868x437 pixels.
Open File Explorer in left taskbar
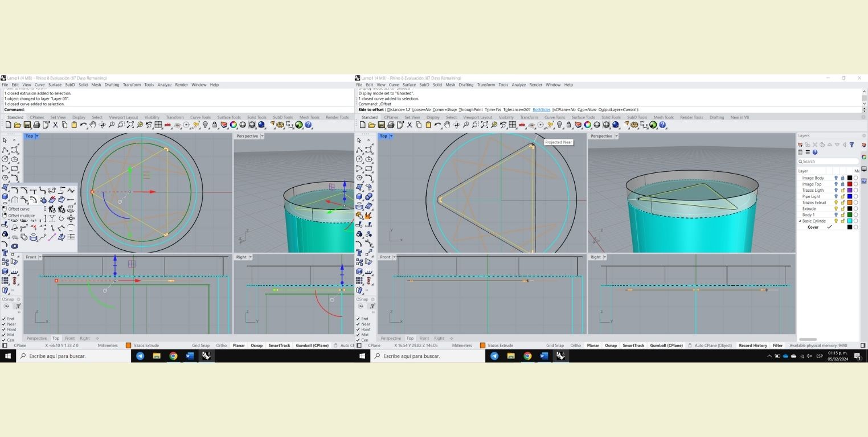tap(157, 356)
